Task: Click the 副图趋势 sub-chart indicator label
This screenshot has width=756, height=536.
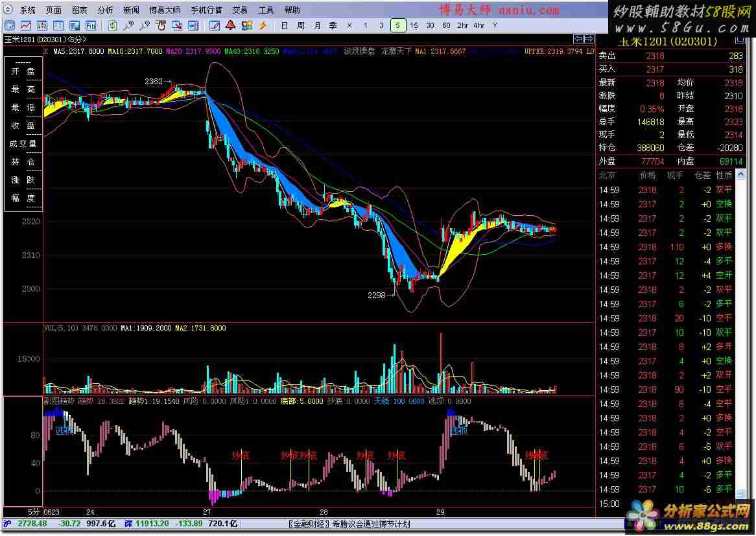Action: tap(59, 401)
